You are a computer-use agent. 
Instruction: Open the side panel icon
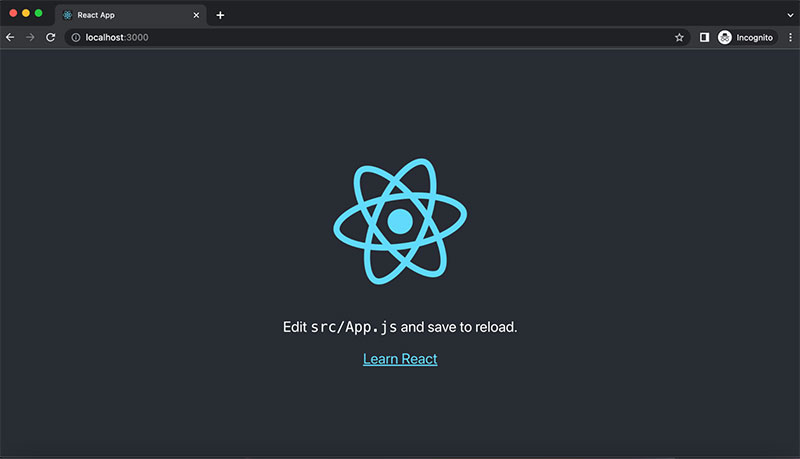(x=704, y=37)
